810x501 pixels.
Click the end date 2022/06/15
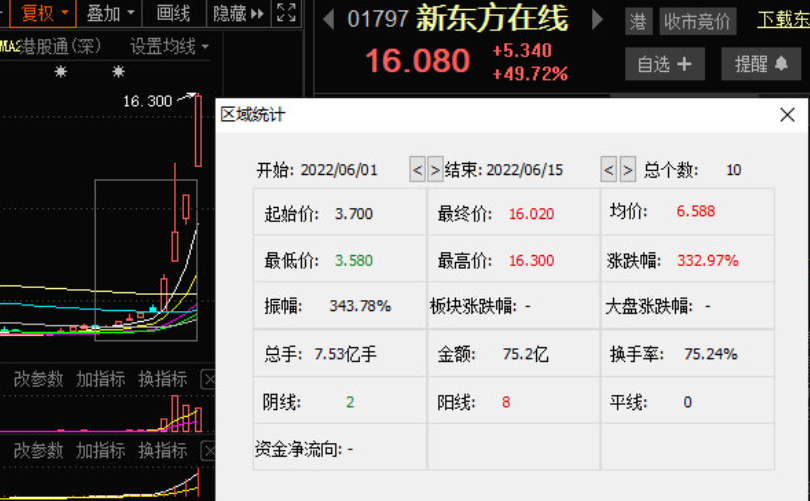[x=524, y=170]
